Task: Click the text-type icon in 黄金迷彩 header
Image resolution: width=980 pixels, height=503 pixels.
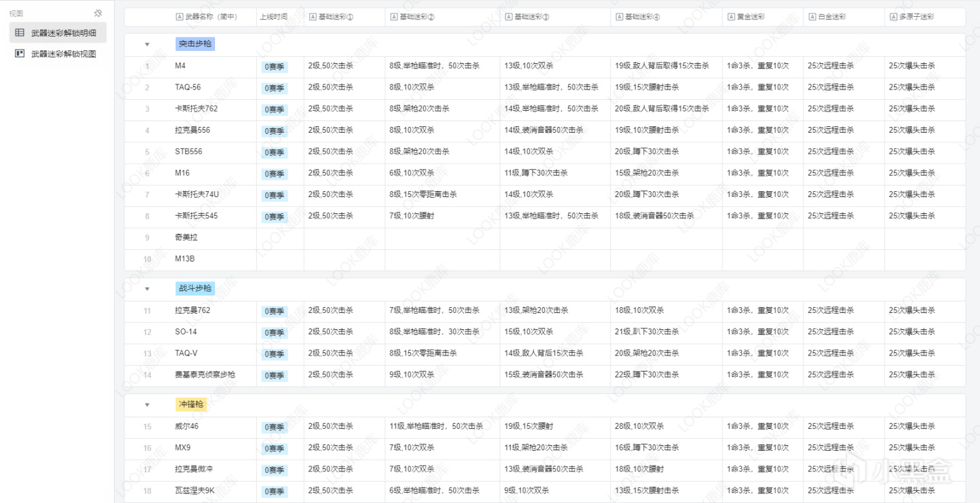Action: tap(731, 17)
